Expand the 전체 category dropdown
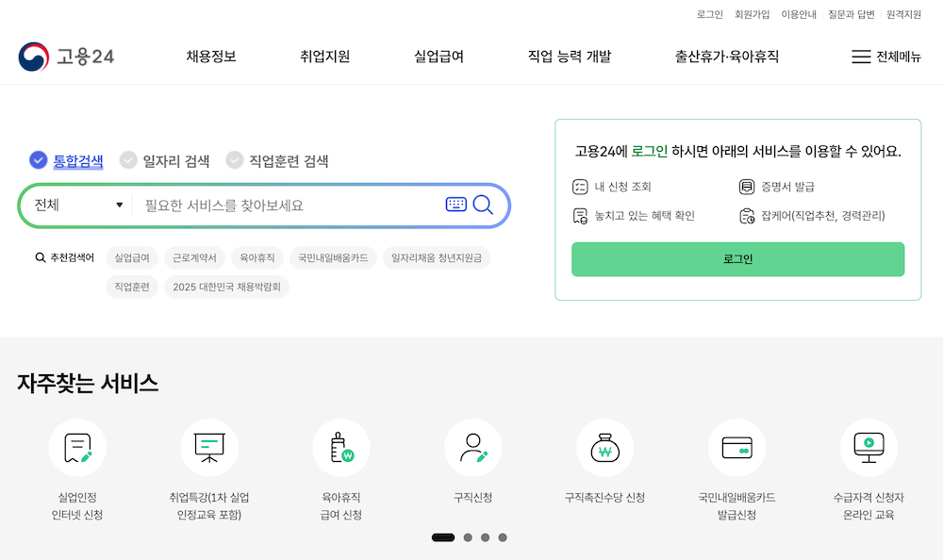The height and width of the screenshot is (560, 943). (78, 206)
